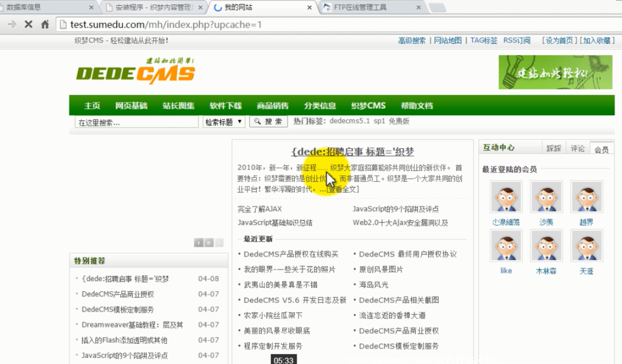Image resolution: width=622 pixels, height=364 pixels.
Task: Open member 越界's avatar
Action: (586, 196)
